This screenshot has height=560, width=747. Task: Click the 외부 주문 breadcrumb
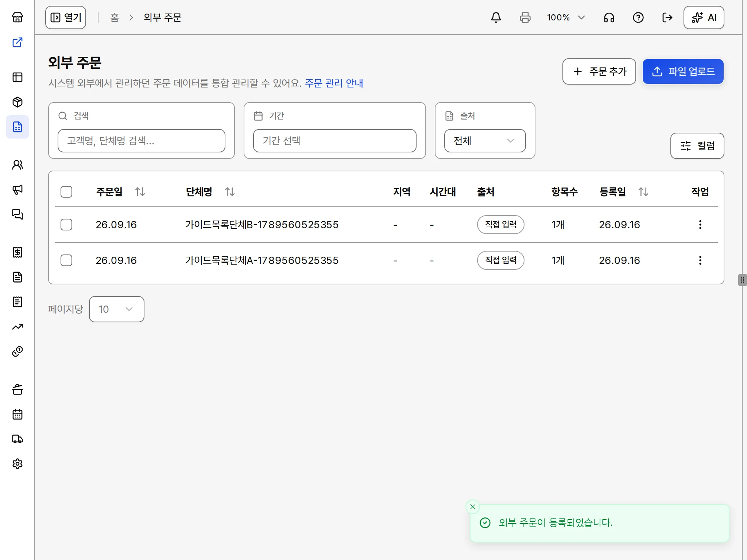(163, 17)
